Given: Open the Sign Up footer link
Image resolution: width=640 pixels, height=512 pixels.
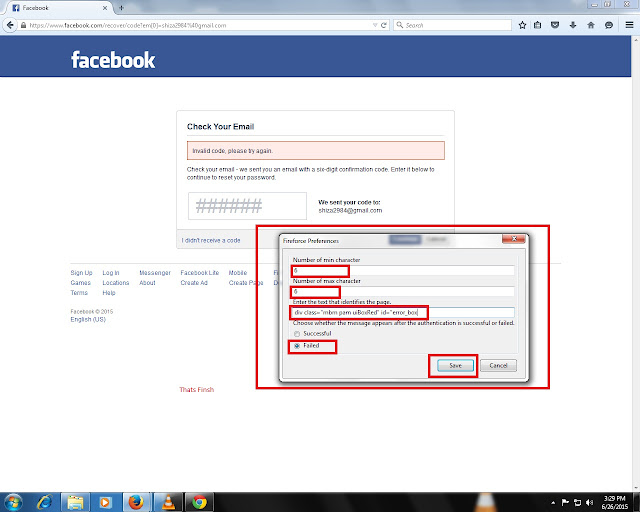Looking at the screenshot, I should pos(81,273).
